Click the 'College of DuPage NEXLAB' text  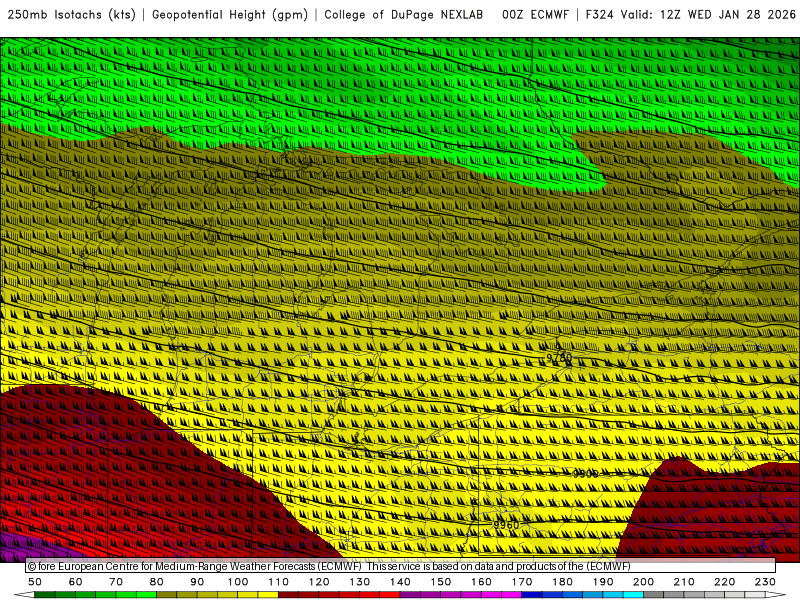(x=403, y=14)
